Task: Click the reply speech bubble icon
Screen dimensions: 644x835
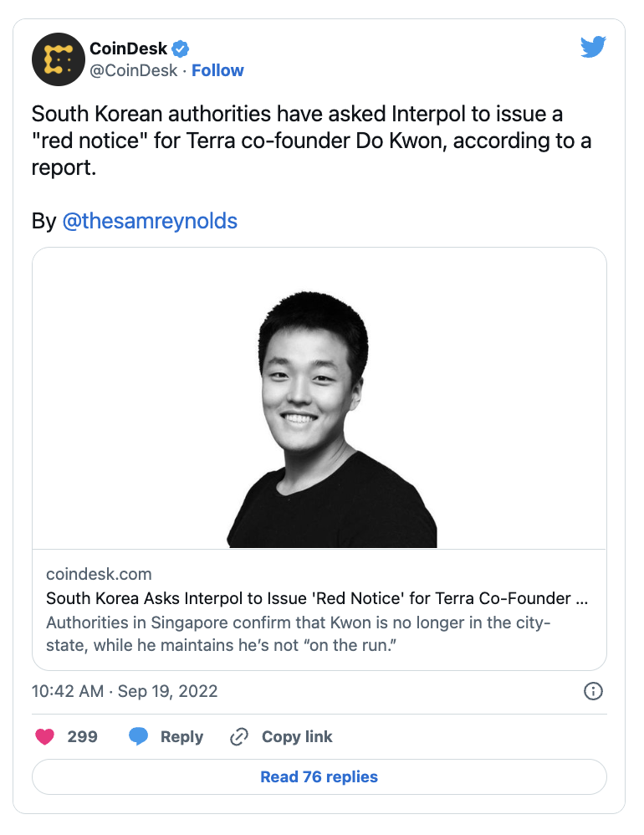Action: pyautogui.click(x=139, y=736)
